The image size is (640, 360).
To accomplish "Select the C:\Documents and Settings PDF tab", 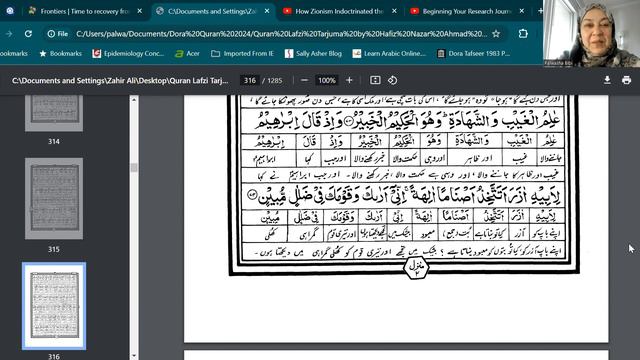I will pos(211,11).
